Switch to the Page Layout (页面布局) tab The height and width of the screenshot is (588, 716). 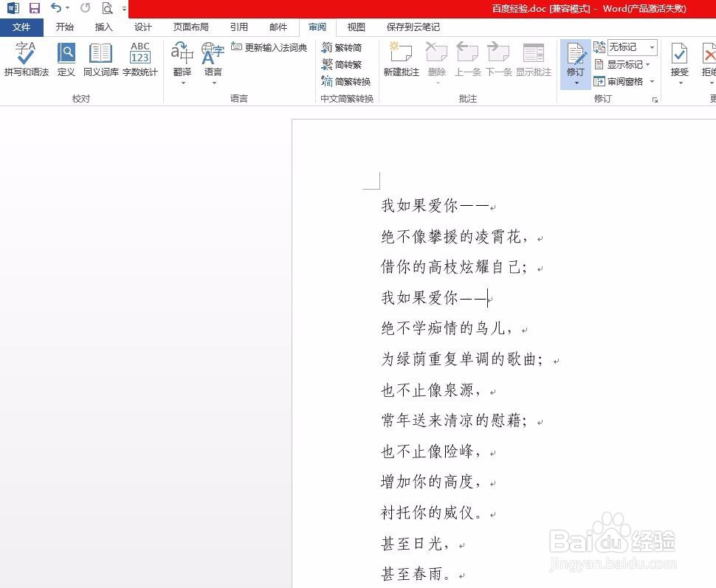(191, 27)
